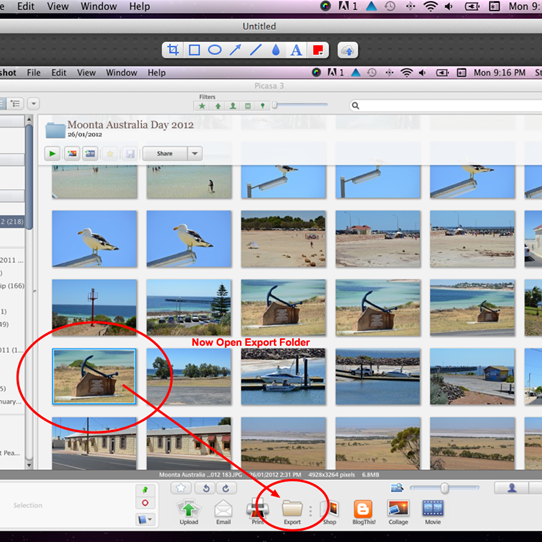Filter by geotagged photos pin

click(262, 106)
